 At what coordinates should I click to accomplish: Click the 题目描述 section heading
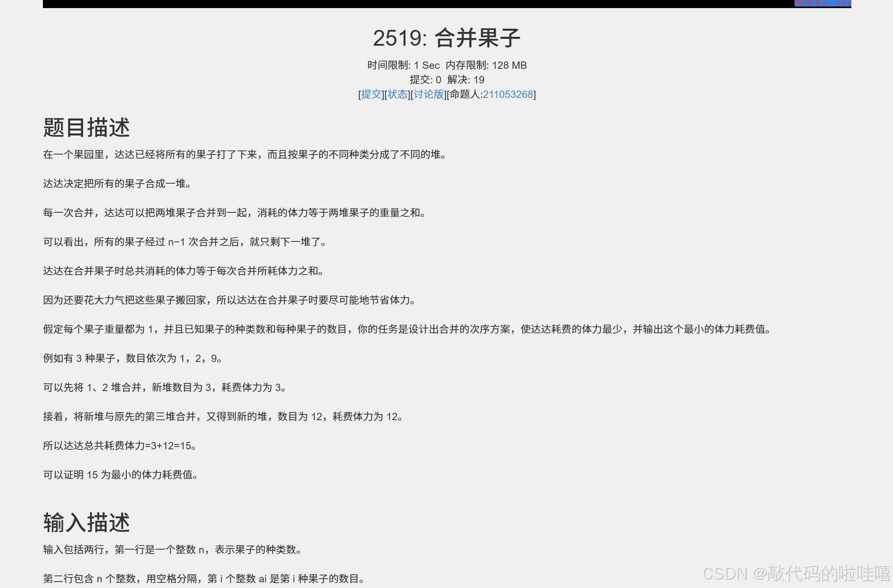point(87,127)
